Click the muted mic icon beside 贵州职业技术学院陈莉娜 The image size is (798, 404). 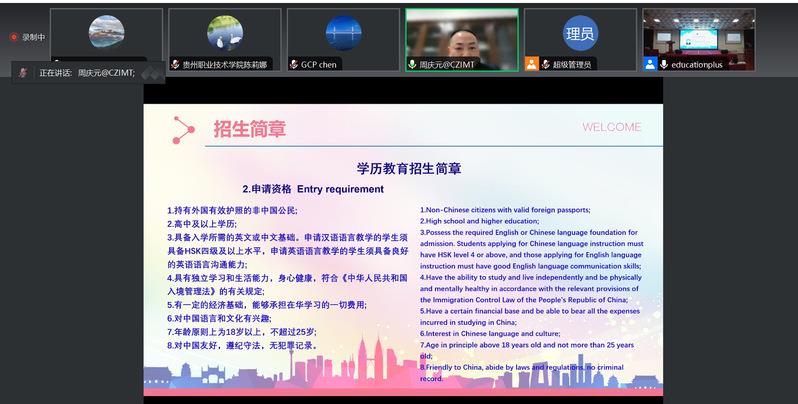[175, 64]
